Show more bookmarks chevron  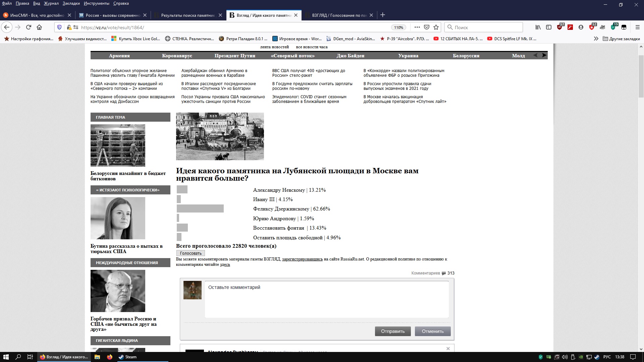click(x=596, y=39)
